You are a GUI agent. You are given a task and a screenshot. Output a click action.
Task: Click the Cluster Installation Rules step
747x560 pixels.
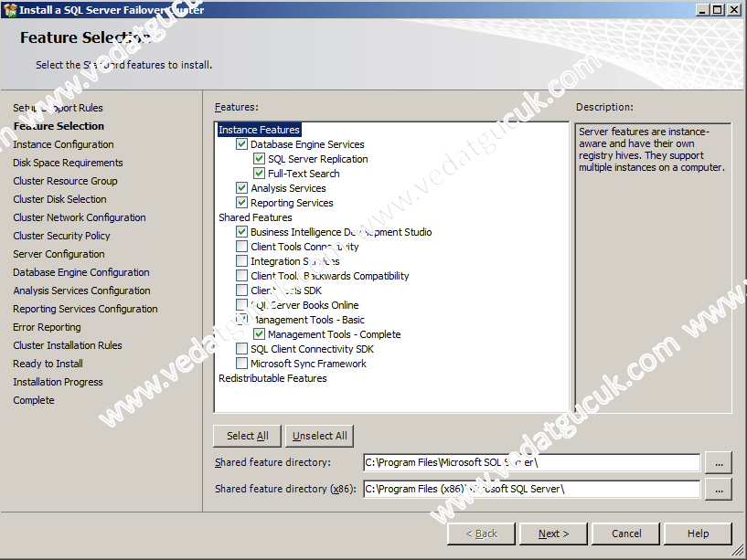coord(67,345)
